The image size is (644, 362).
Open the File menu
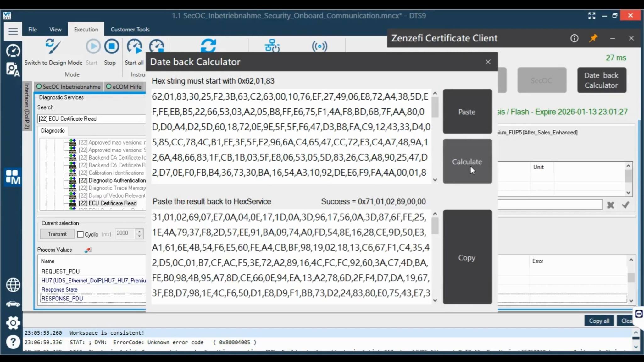32,29
